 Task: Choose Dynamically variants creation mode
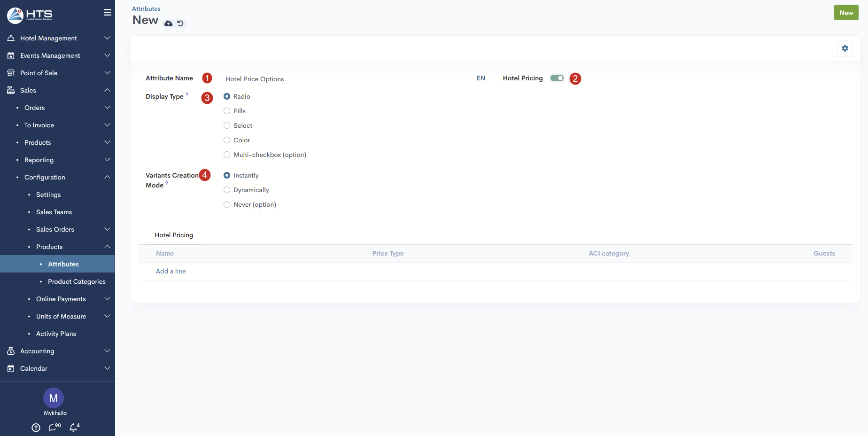[227, 190]
